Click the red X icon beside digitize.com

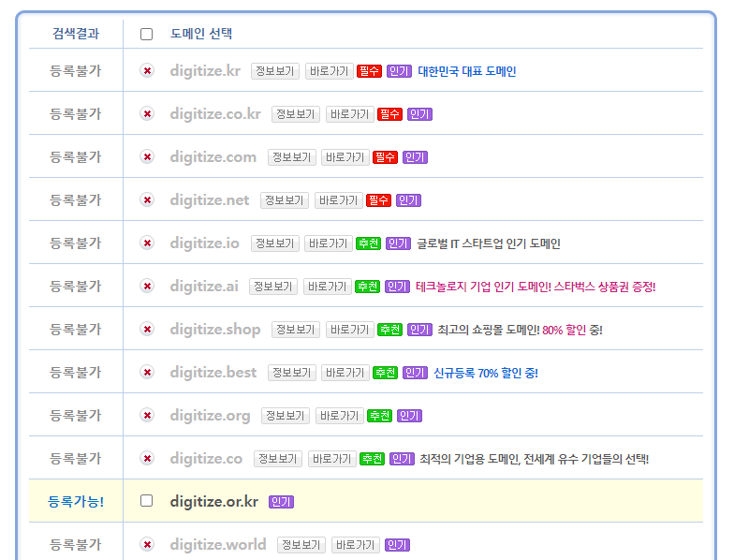pos(147,157)
